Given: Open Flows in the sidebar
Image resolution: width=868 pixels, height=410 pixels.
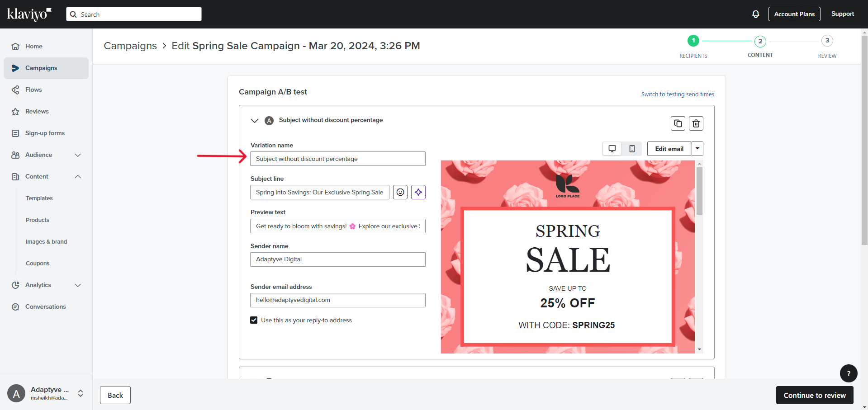Looking at the screenshot, I should [x=33, y=90].
